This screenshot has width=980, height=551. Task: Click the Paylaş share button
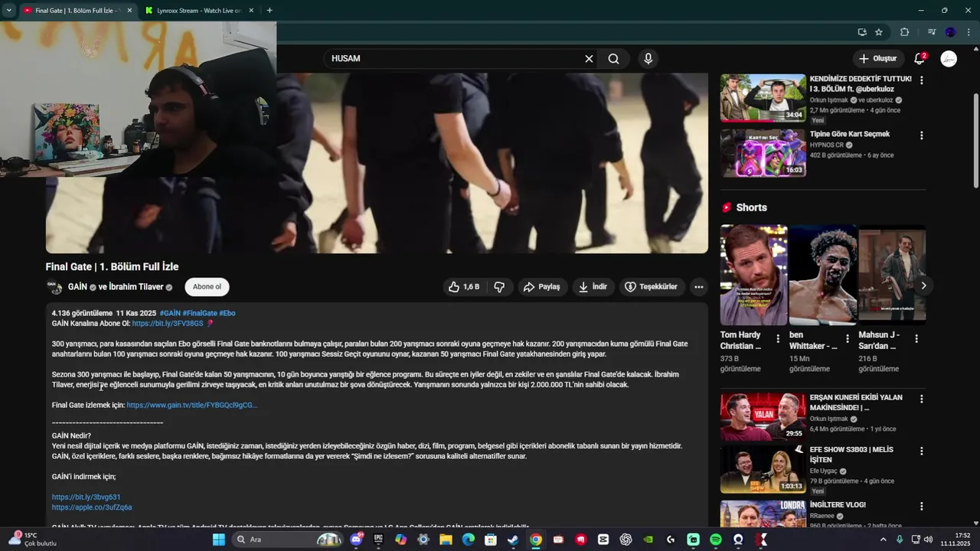[x=542, y=287]
